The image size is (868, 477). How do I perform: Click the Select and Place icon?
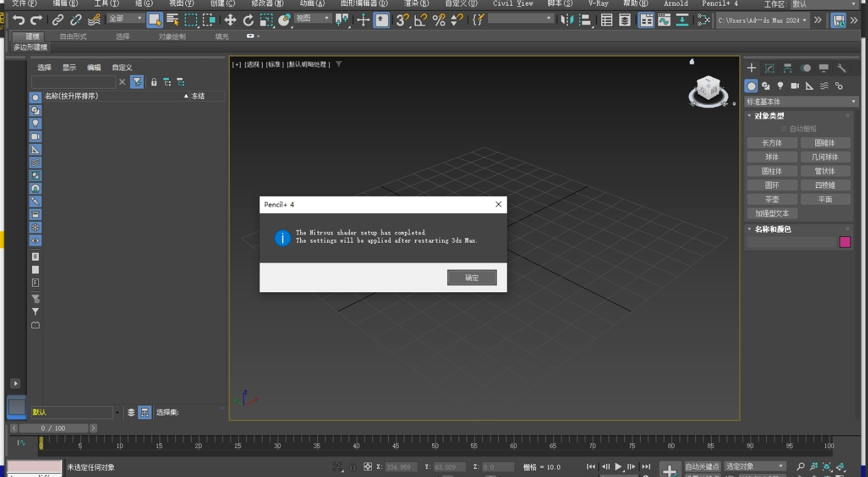(x=285, y=20)
